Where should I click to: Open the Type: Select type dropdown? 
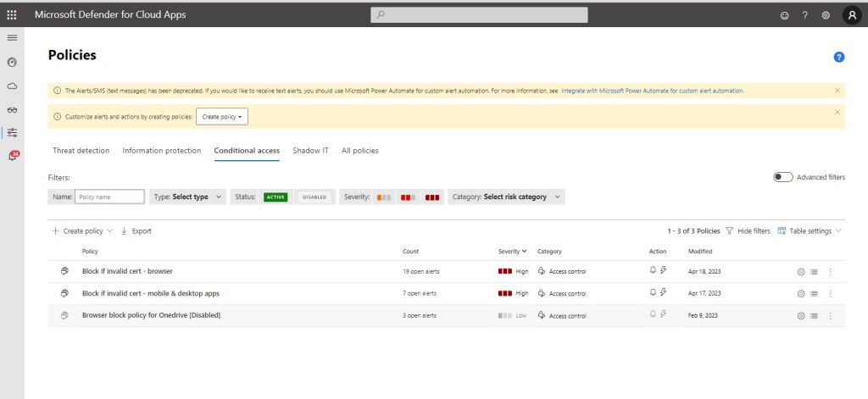[x=187, y=197]
